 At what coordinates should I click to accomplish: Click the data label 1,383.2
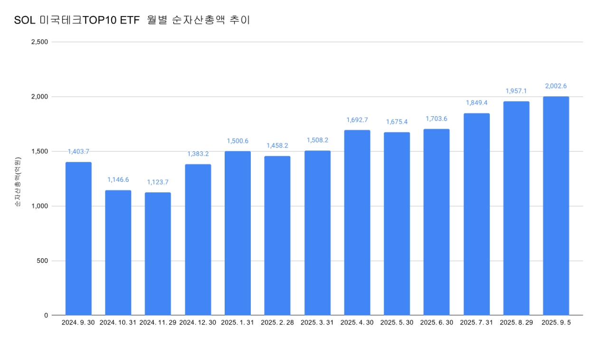coord(198,154)
